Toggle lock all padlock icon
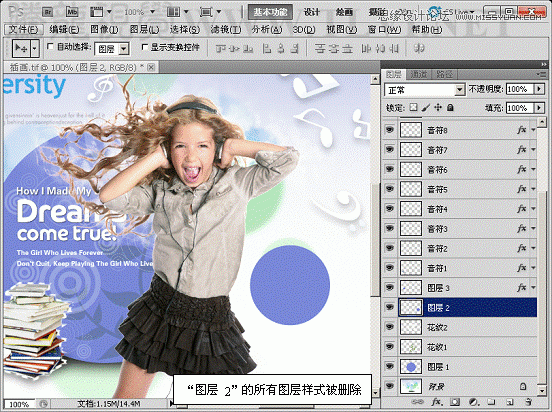Image resolution: width=552 pixels, height=412 pixels. point(450,107)
